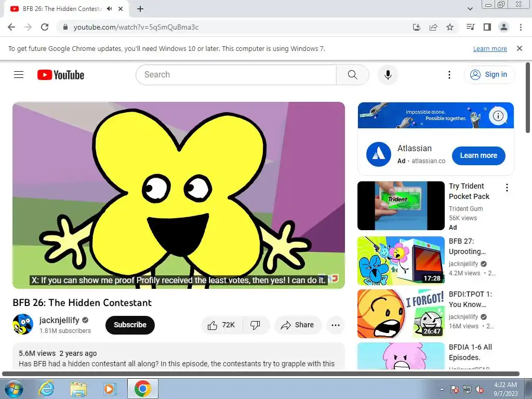532x399 pixels.
Task: Launch Internet Explorer from taskbar
Action: coord(46,389)
